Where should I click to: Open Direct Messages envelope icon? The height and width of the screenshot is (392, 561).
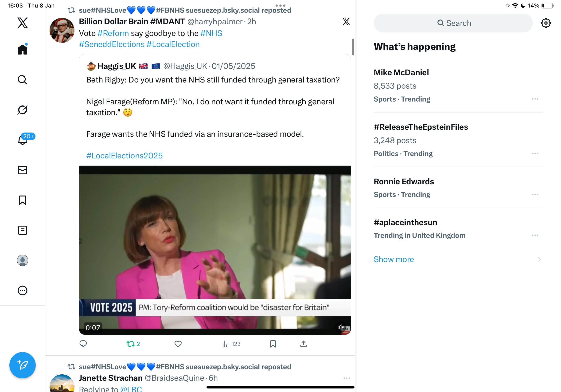(x=23, y=170)
